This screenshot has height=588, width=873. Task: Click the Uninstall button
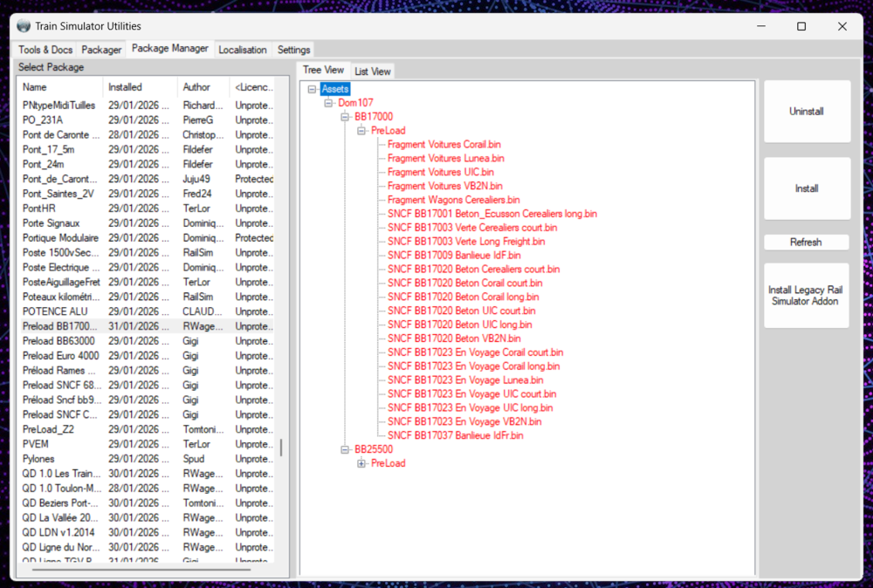(806, 112)
